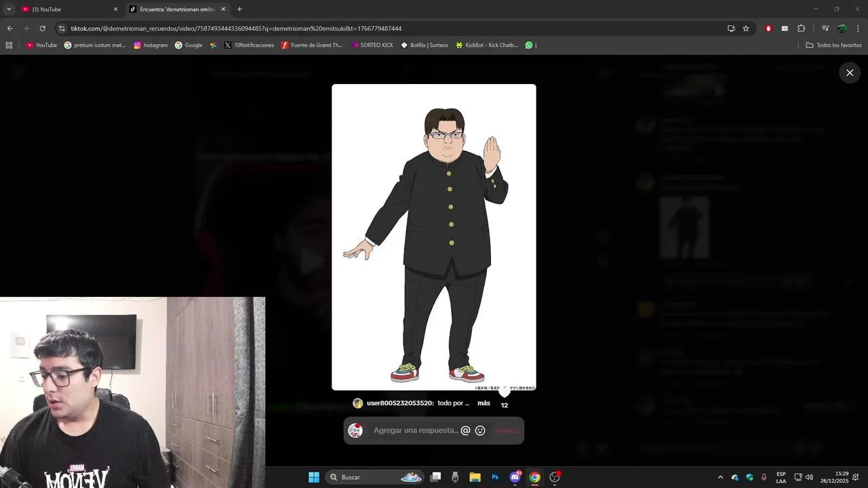Open the red hand adblock extension
The image size is (868, 488).
click(x=768, y=28)
